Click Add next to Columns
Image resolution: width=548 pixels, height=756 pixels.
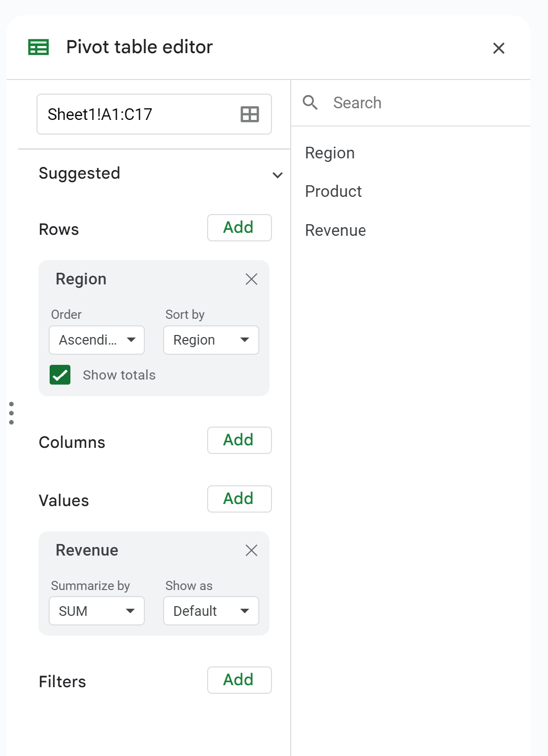tap(239, 440)
